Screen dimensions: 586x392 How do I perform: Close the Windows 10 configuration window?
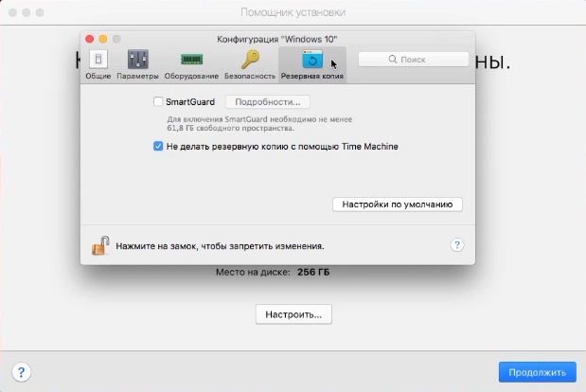91,39
